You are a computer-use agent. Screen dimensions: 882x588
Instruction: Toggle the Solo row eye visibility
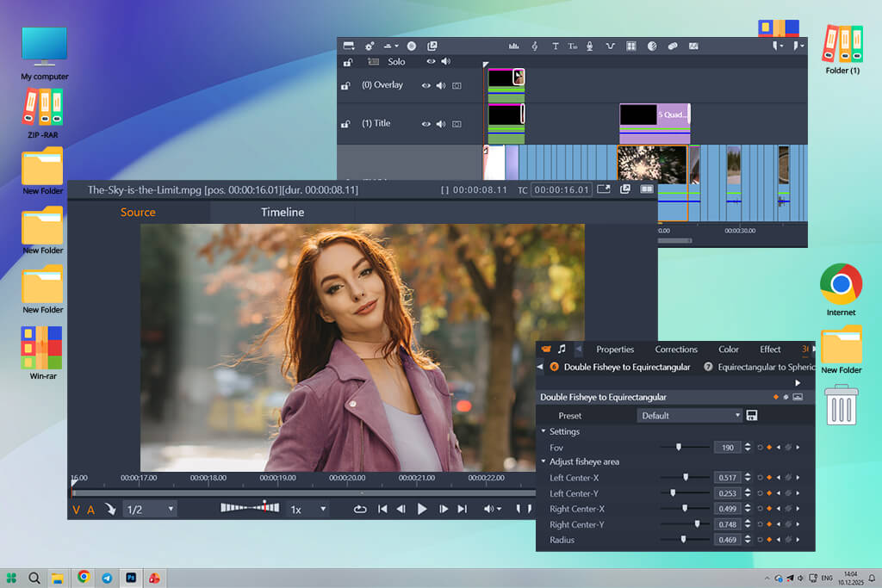tap(431, 61)
